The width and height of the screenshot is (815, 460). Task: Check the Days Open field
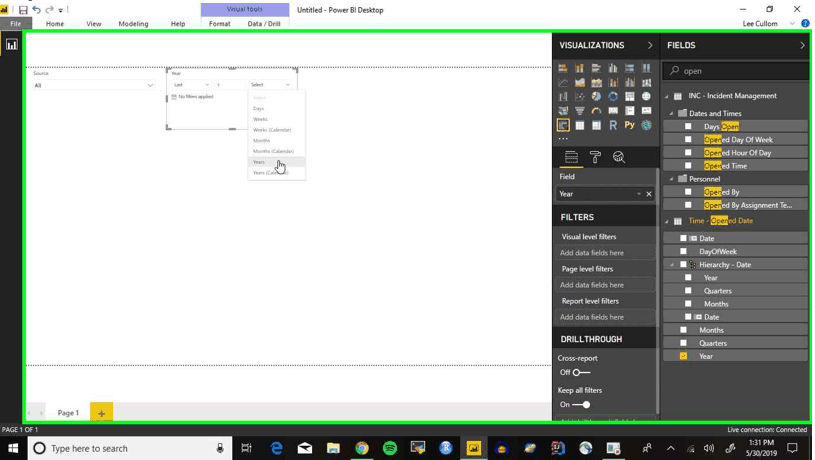coord(688,126)
